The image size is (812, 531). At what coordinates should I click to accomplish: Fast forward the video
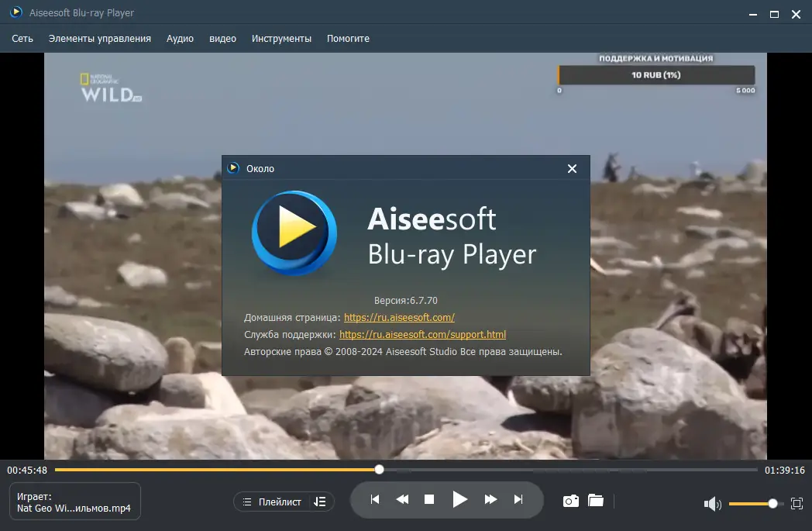tap(490, 499)
